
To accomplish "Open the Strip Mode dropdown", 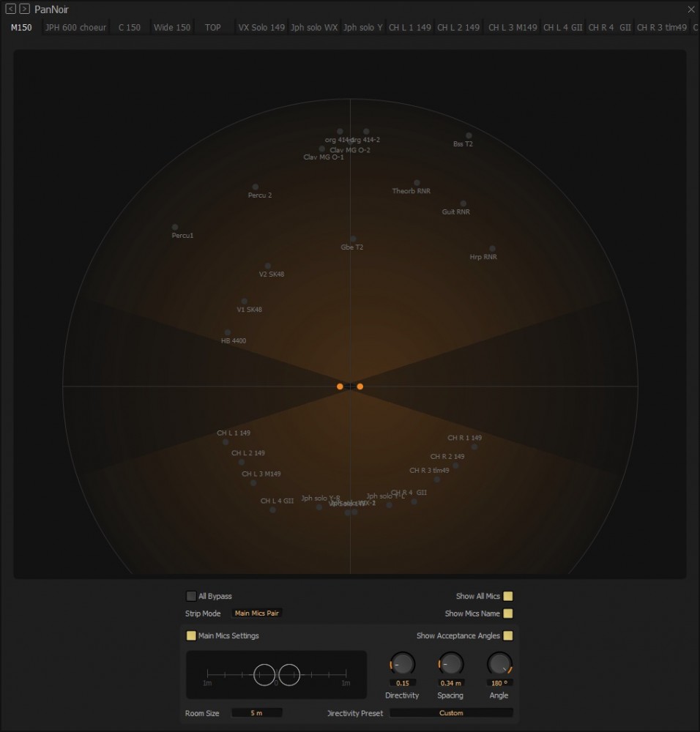I will pos(257,613).
